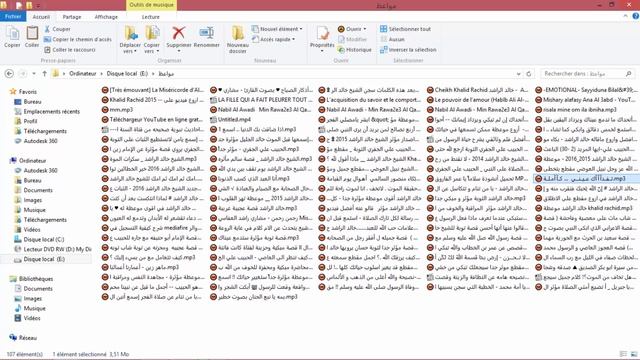The height and width of the screenshot is (360, 640).
Task: Expand the Ouvrir dropdown
Action: 352,29
